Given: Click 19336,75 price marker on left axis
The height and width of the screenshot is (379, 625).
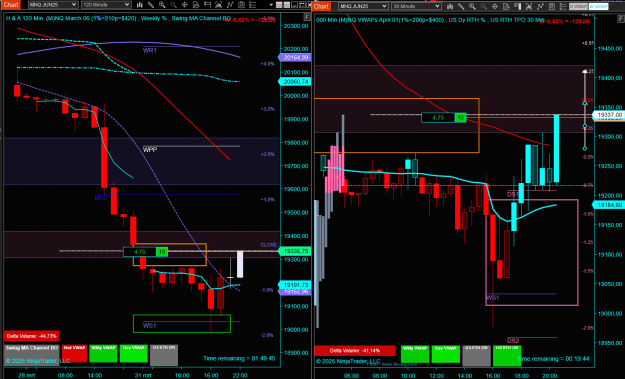Looking at the screenshot, I should [294, 251].
